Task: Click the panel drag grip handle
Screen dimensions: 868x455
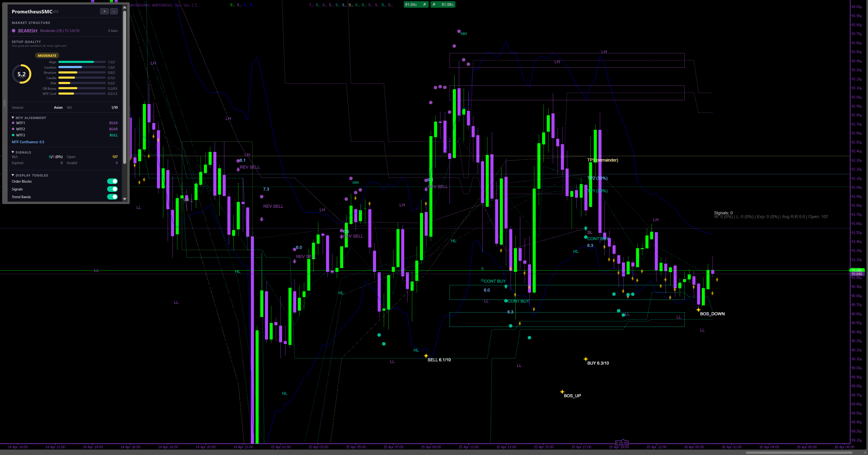Action: tap(4, 103)
